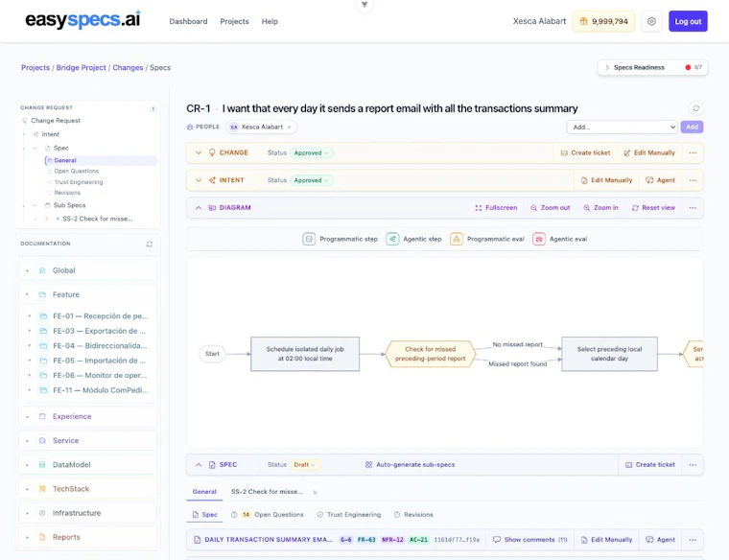Viewport: 729px width, 560px height.
Task: Switch to the General spec tab
Action: (x=204, y=492)
